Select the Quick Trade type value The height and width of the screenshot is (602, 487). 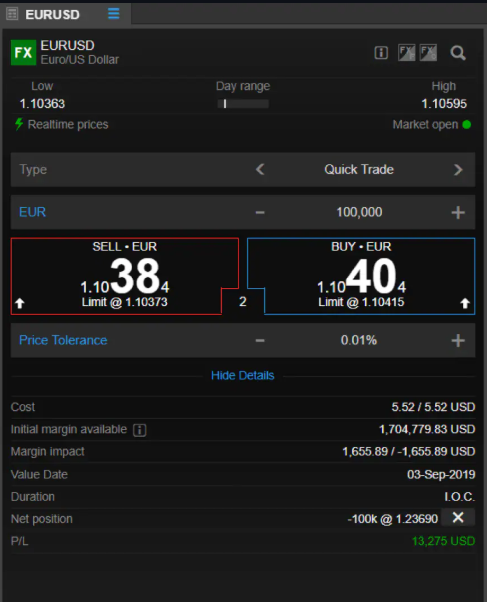tap(359, 169)
